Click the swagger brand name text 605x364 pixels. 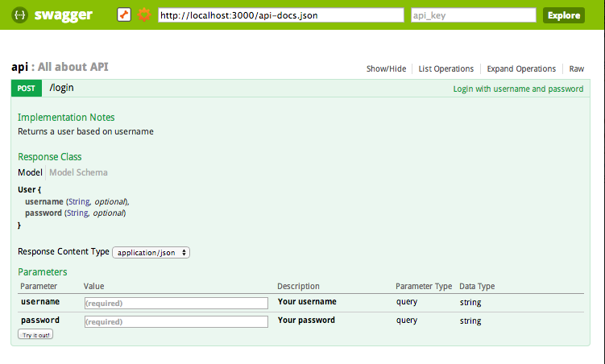pyautogui.click(x=64, y=15)
